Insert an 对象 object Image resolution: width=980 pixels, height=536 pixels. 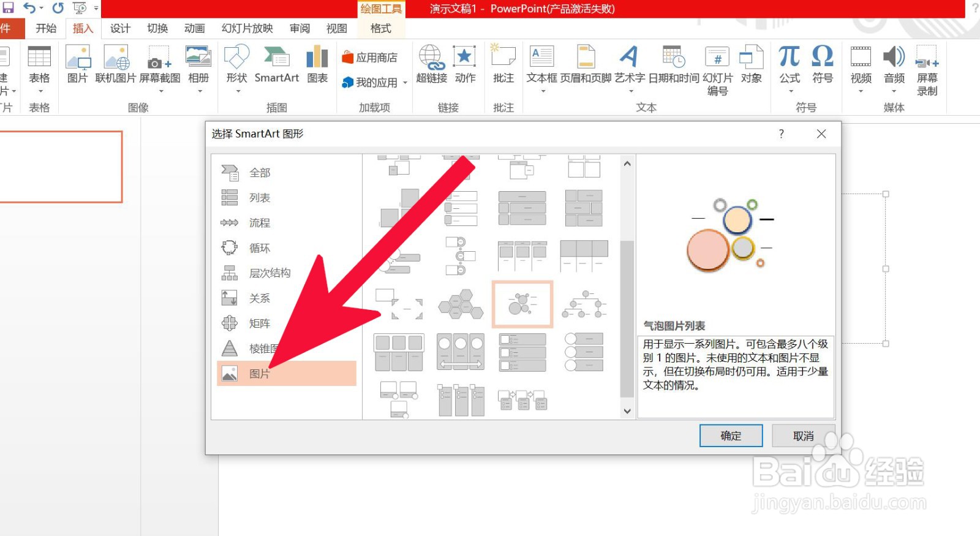pyautogui.click(x=752, y=64)
